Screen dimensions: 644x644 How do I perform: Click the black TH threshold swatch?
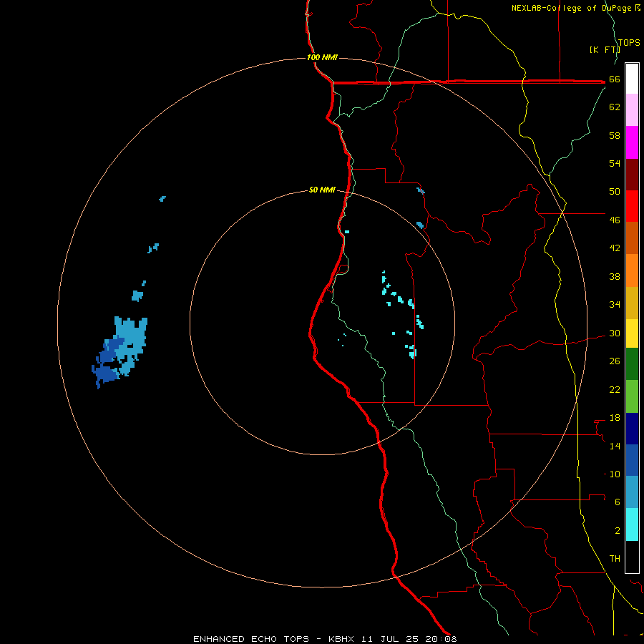(x=632, y=557)
